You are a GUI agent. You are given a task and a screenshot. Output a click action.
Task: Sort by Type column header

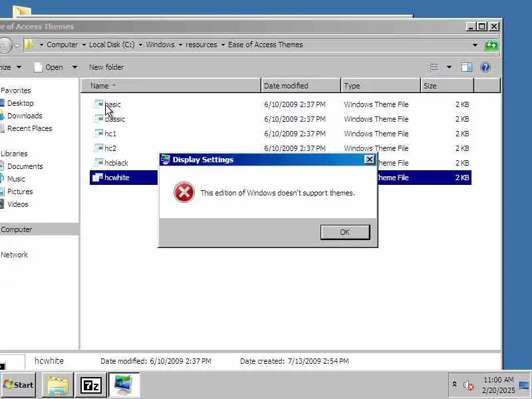tap(380, 86)
